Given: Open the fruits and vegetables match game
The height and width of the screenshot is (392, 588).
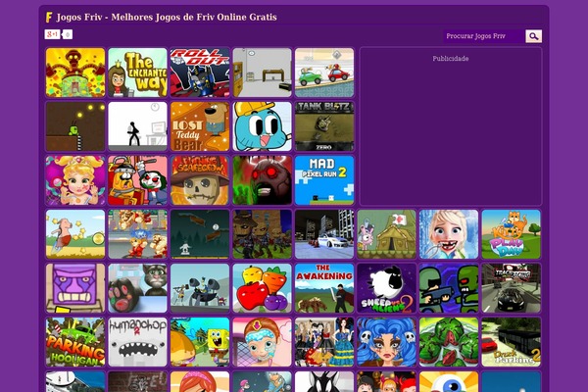Looking at the screenshot, I should point(262,288).
